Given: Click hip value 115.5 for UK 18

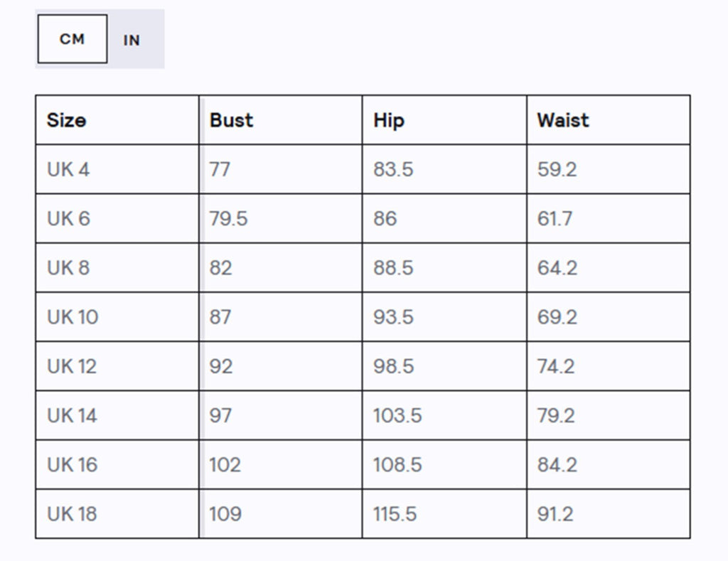Looking at the screenshot, I should 395,513.
